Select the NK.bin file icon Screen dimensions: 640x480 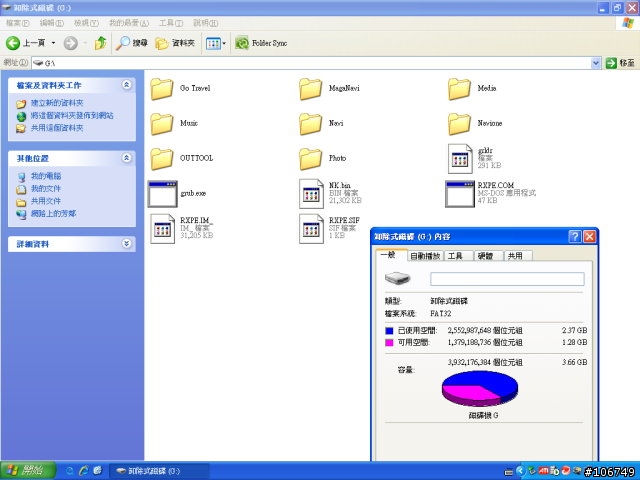click(x=311, y=194)
